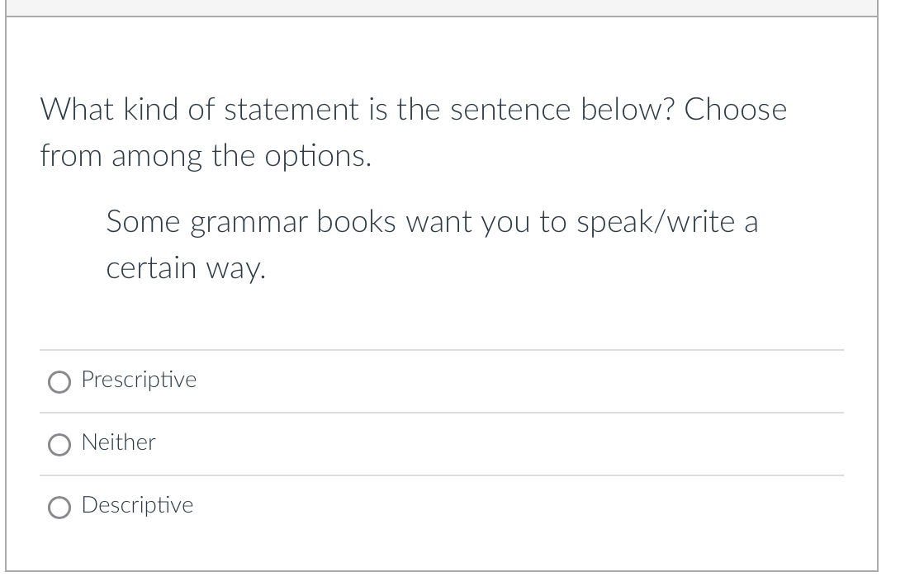The image size is (924, 586).
Task: Select the Neither radio button
Action: [x=59, y=445]
